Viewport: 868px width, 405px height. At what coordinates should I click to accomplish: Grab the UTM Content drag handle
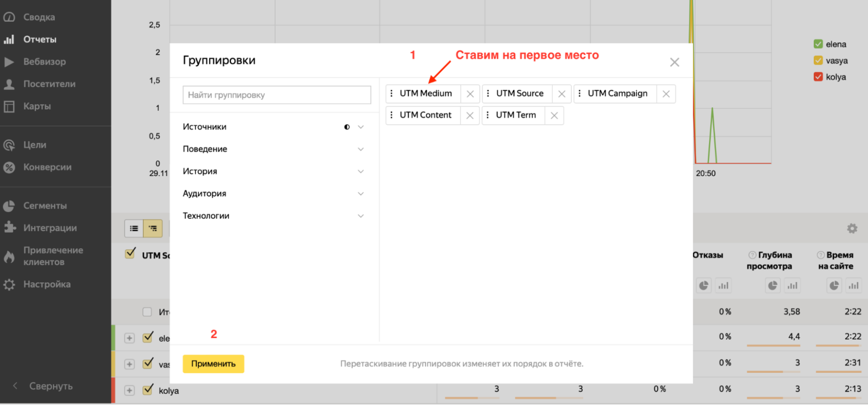[x=392, y=115]
